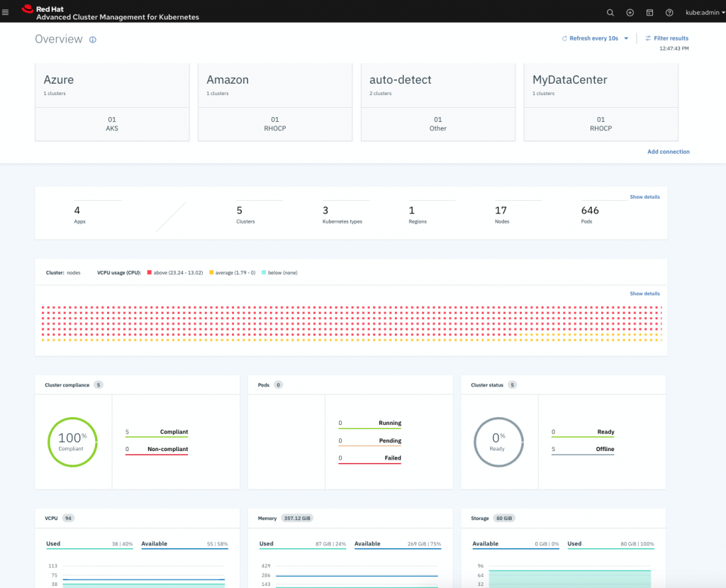Viewport: 726px width, 588px height.
Task: Click the VCPU usage (CPU) selector
Action: 119,273
